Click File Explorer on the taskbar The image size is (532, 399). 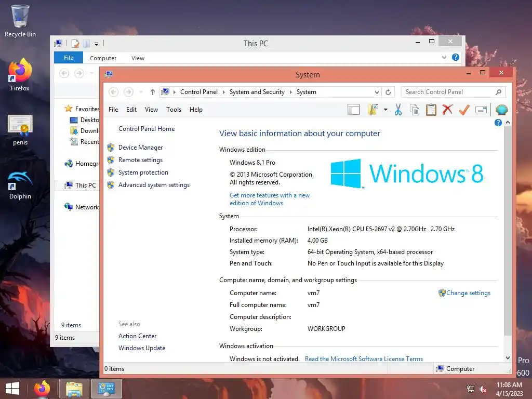pyautogui.click(x=74, y=389)
